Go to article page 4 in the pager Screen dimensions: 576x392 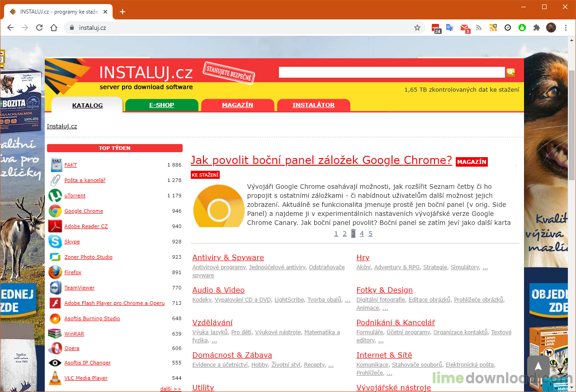362,233
